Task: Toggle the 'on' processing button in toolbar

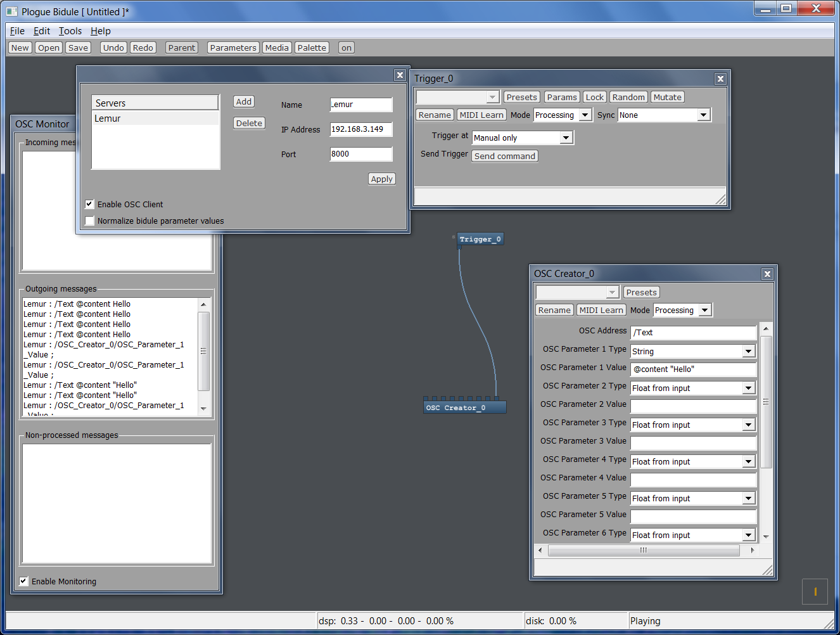Action: (347, 48)
